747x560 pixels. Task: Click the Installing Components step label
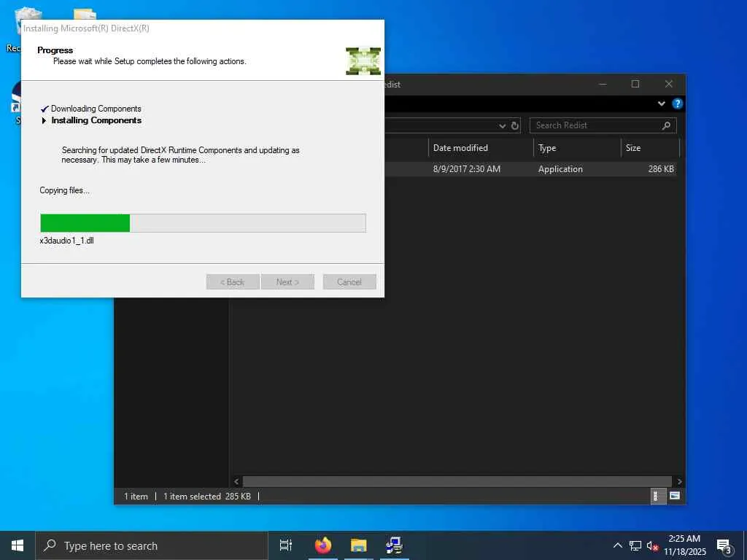pos(96,120)
